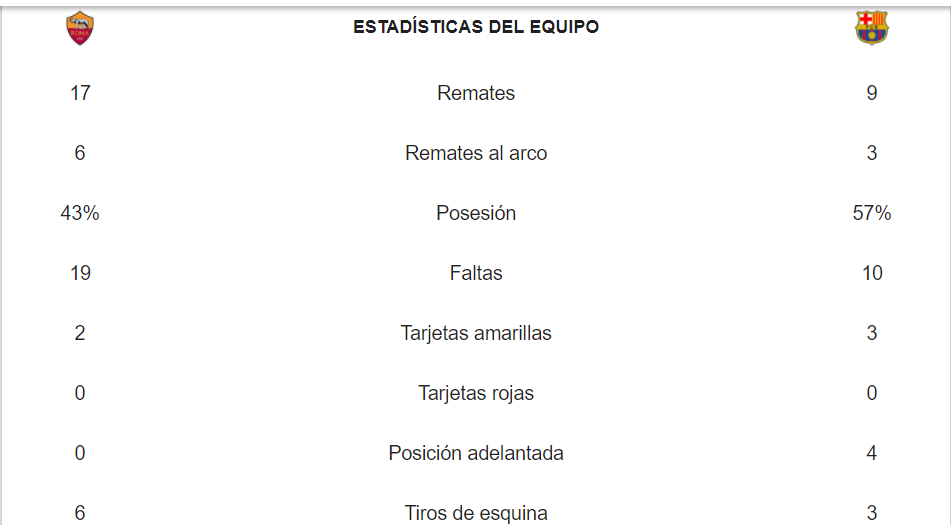The height and width of the screenshot is (525, 951).
Task: Click Roma's 2 Tarjetas amarillas value
Action: click(80, 333)
